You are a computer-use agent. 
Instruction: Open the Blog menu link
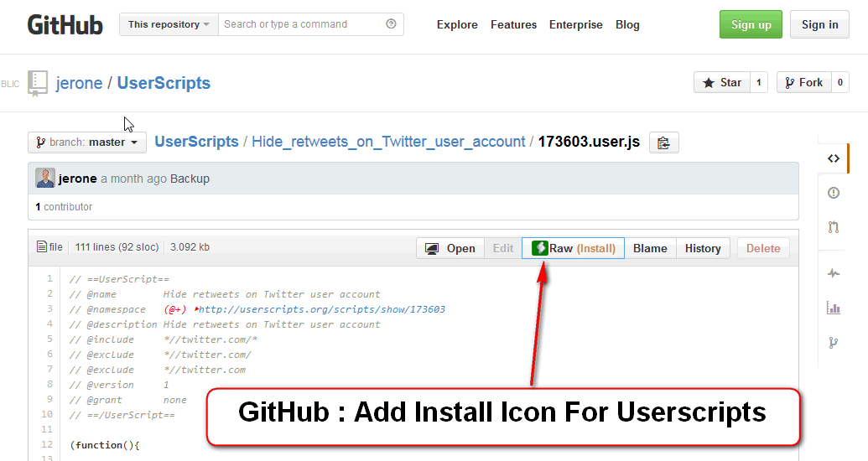coord(627,25)
